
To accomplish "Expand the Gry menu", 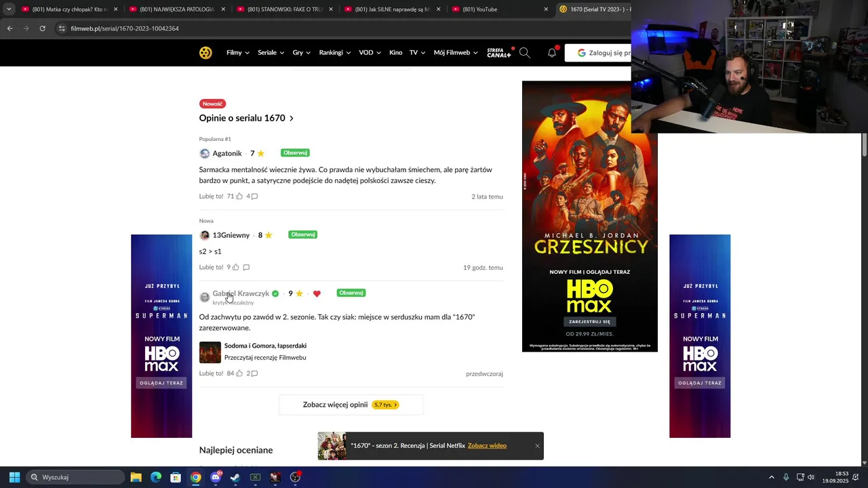I will pos(302,53).
